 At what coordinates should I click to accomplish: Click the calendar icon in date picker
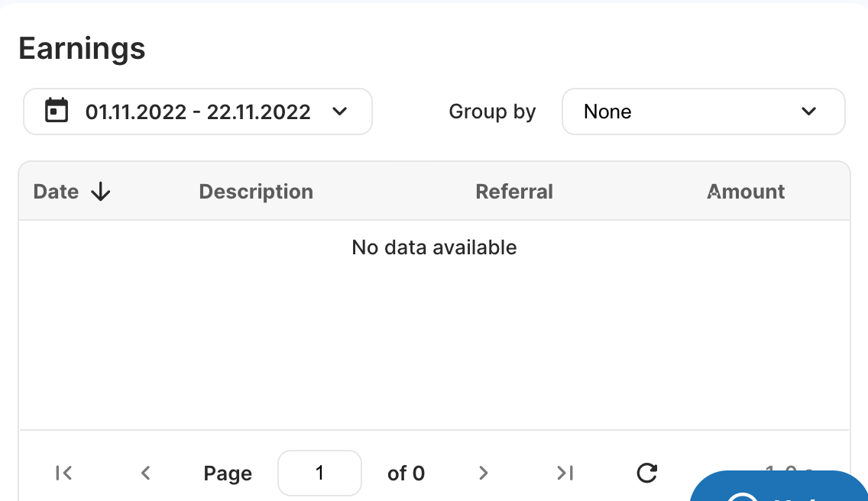pyautogui.click(x=57, y=111)
